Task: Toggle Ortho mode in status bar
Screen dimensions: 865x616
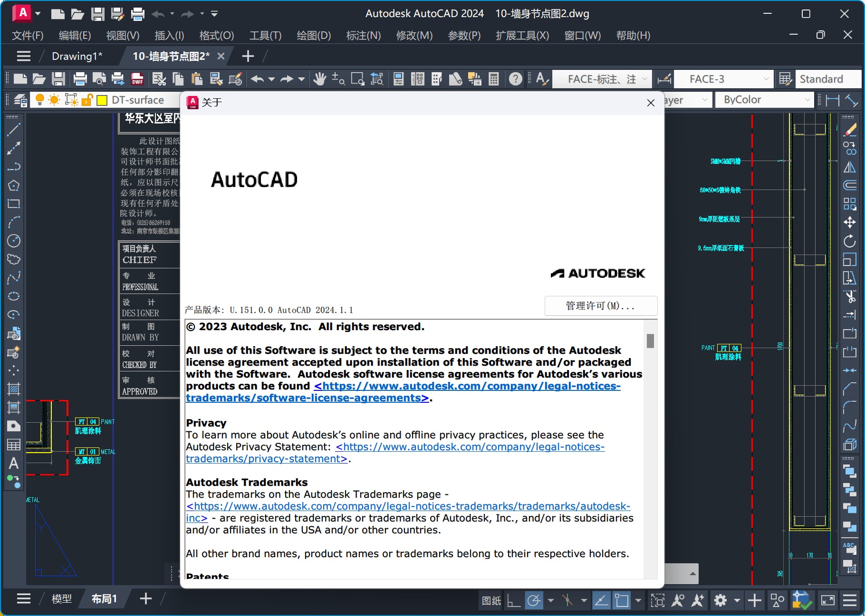Action: 514,600
